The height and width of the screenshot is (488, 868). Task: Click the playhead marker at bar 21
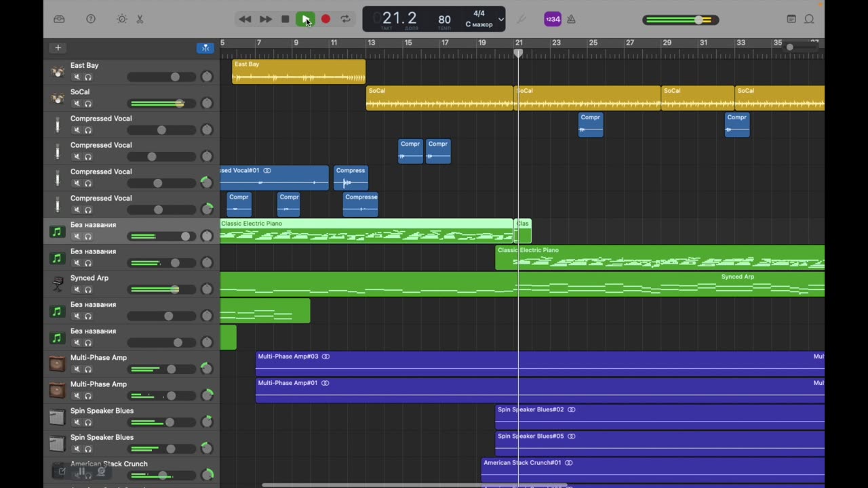518,52
